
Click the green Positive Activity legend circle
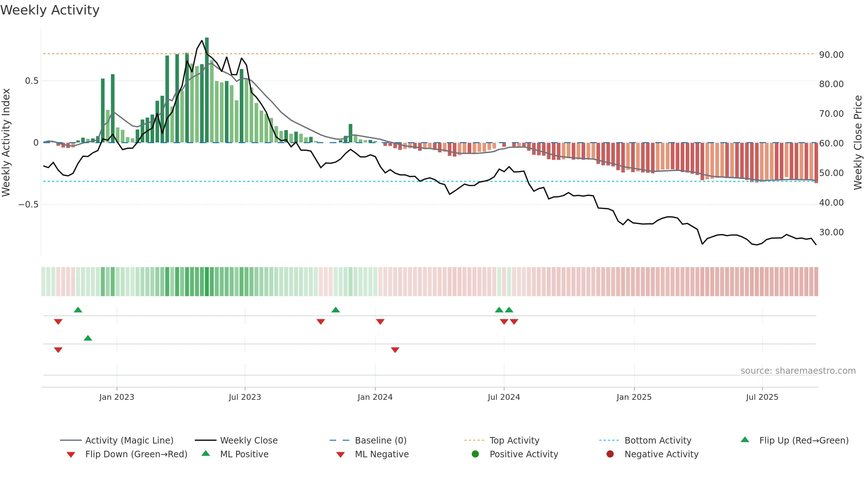tap(475, 454)
